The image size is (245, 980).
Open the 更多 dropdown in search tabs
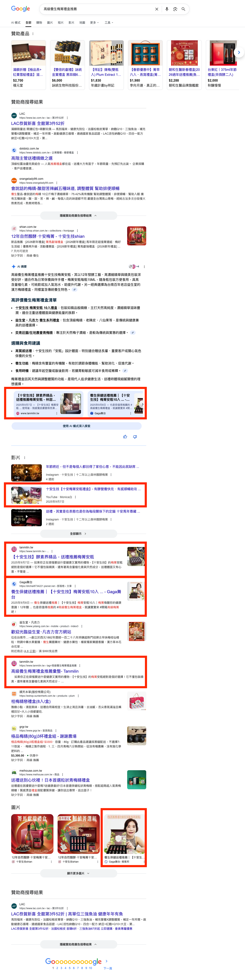click(94, 23)
